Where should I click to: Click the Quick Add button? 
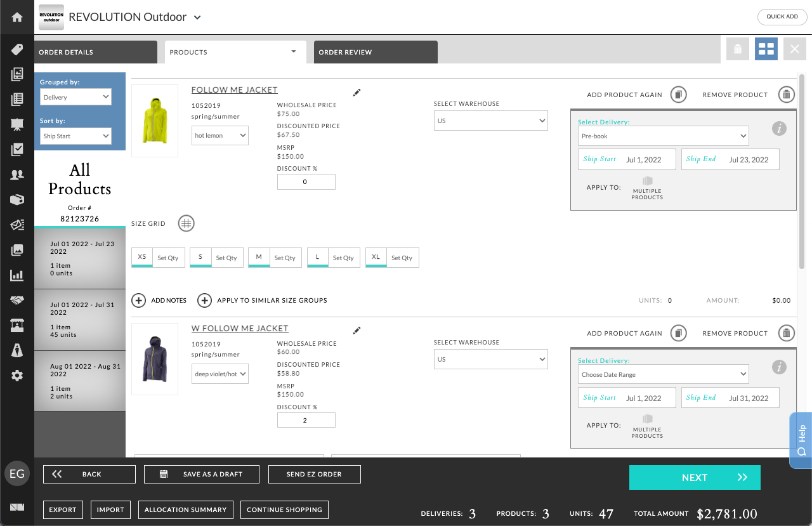point(782,16)
